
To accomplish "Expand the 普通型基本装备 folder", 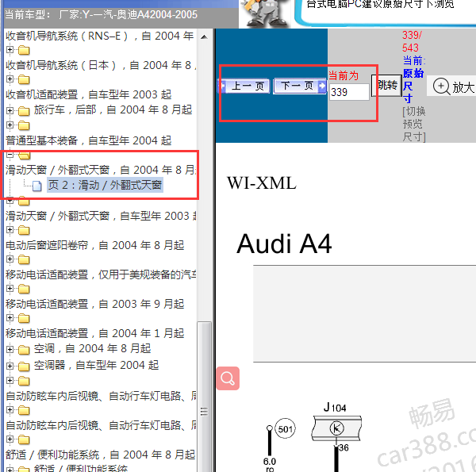I will click(10, 125).
